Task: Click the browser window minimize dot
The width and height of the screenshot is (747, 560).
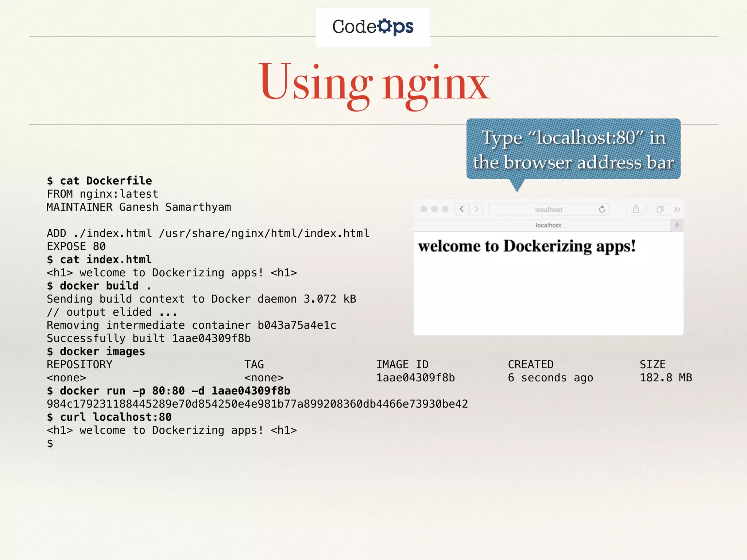Action: point(434,209)
